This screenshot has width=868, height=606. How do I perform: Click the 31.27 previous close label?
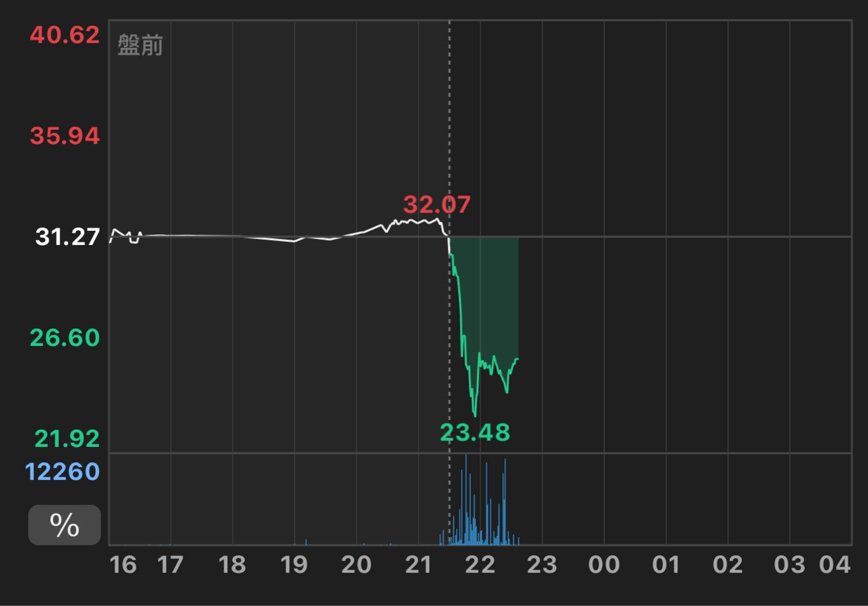tap(67, 237)
